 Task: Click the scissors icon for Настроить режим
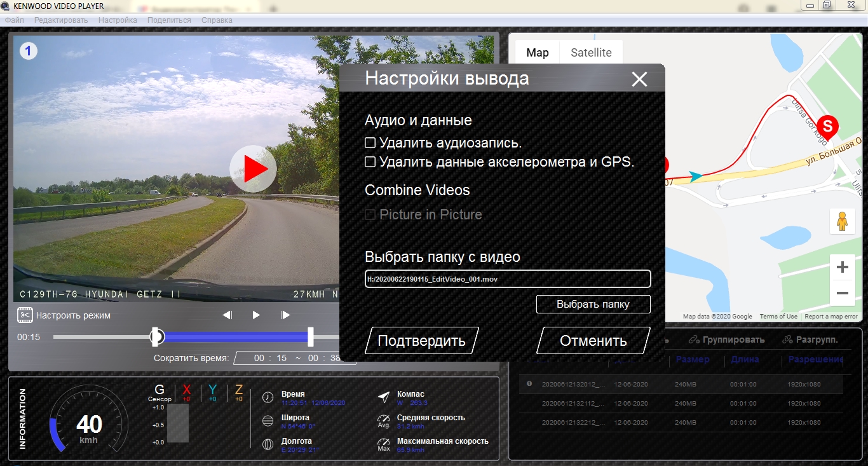point(25,315)
